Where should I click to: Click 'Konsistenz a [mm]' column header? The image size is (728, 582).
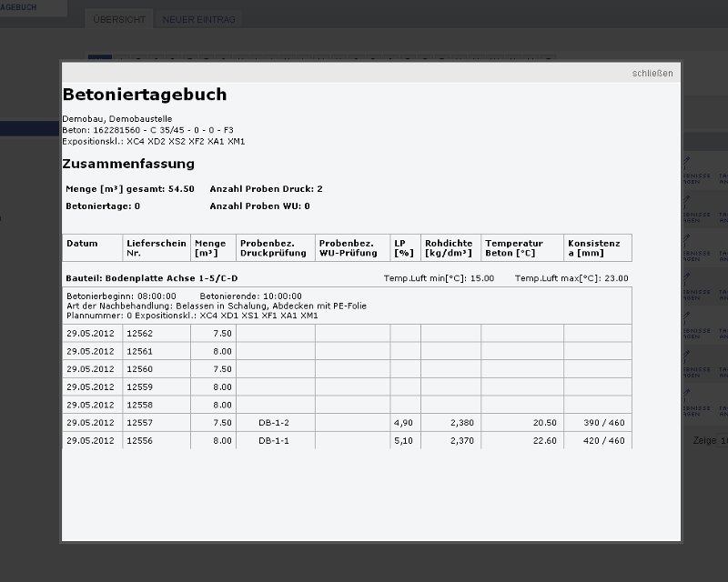(598, 248)
